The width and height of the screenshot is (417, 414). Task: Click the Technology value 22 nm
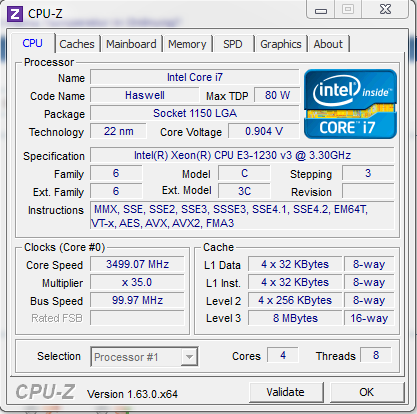coord(118,131)
